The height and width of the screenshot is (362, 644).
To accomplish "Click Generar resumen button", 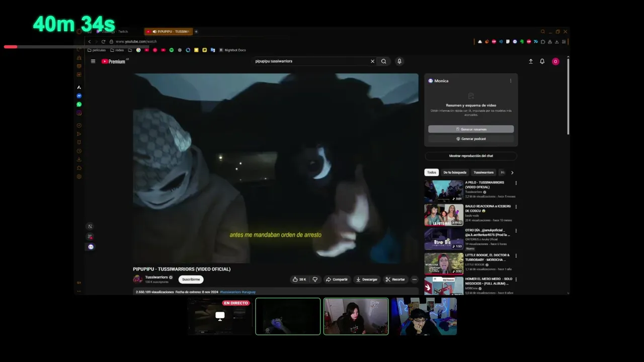I will (471, 129).
